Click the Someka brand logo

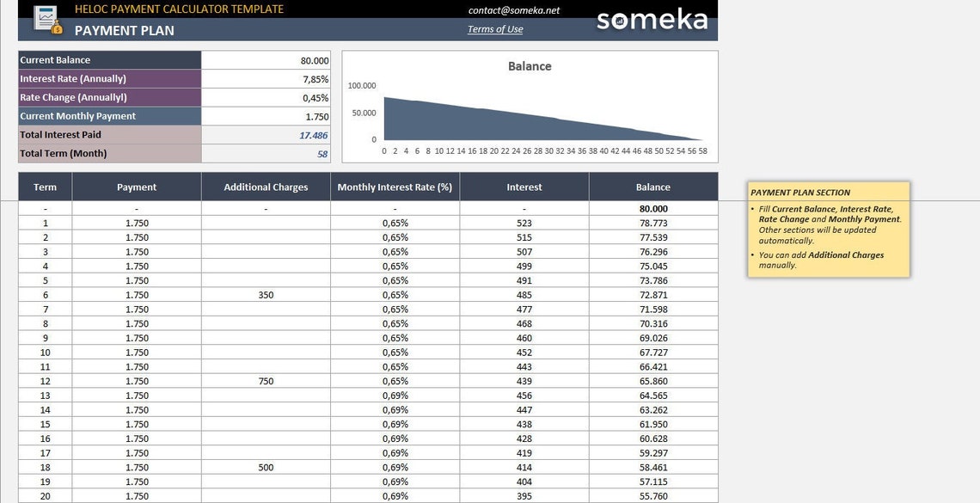point(652,20)
